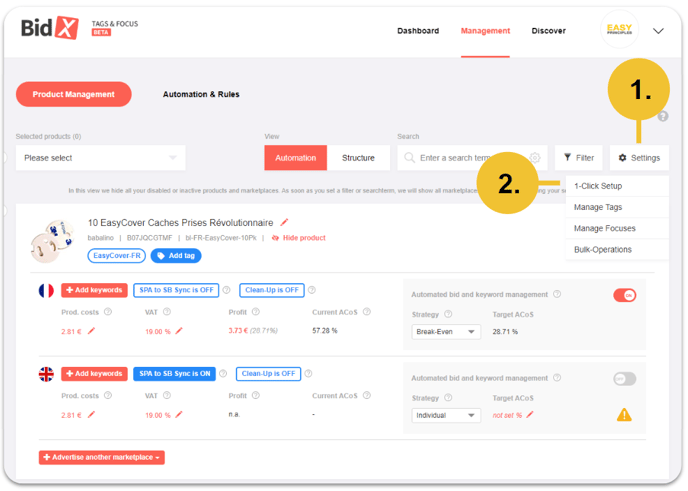Open UK Prod. costs help icon
This screenshot has width=688, height=491.
tap(108, 396)
